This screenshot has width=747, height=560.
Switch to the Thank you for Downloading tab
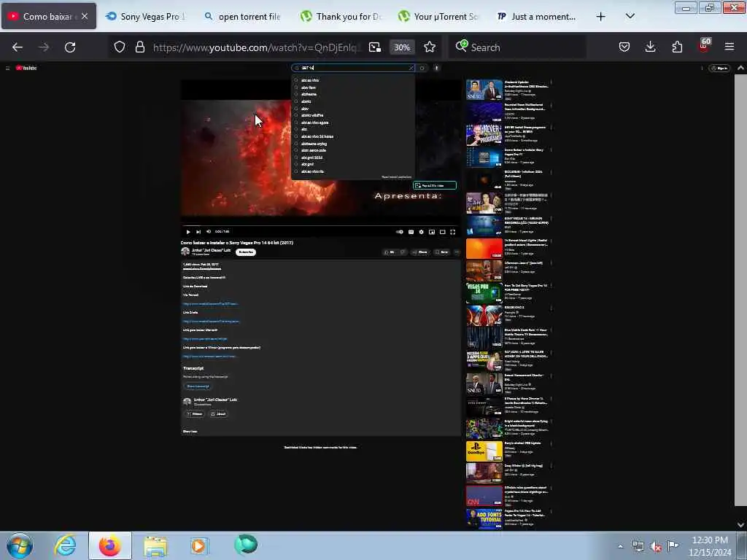click(340, 17)
